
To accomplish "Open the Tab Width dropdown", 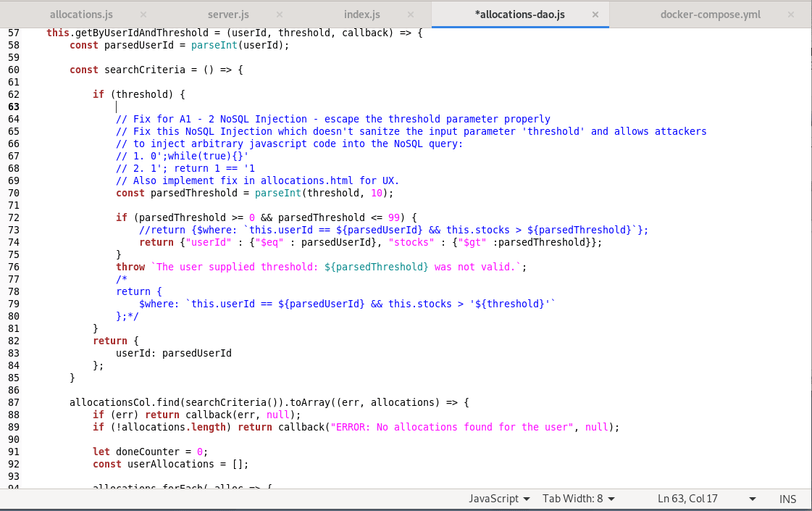I will tap(579, 499).
